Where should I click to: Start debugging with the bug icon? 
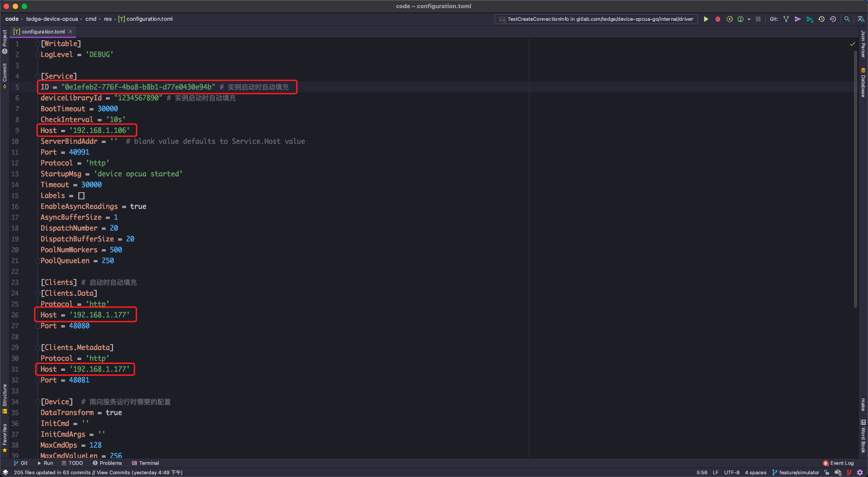pos(717,19)
